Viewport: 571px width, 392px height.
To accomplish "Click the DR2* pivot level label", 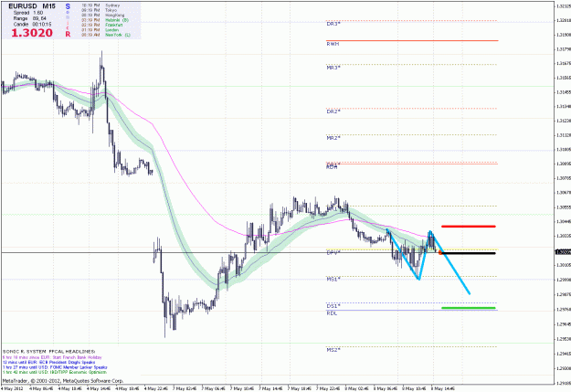I will [x=333, y=111].
